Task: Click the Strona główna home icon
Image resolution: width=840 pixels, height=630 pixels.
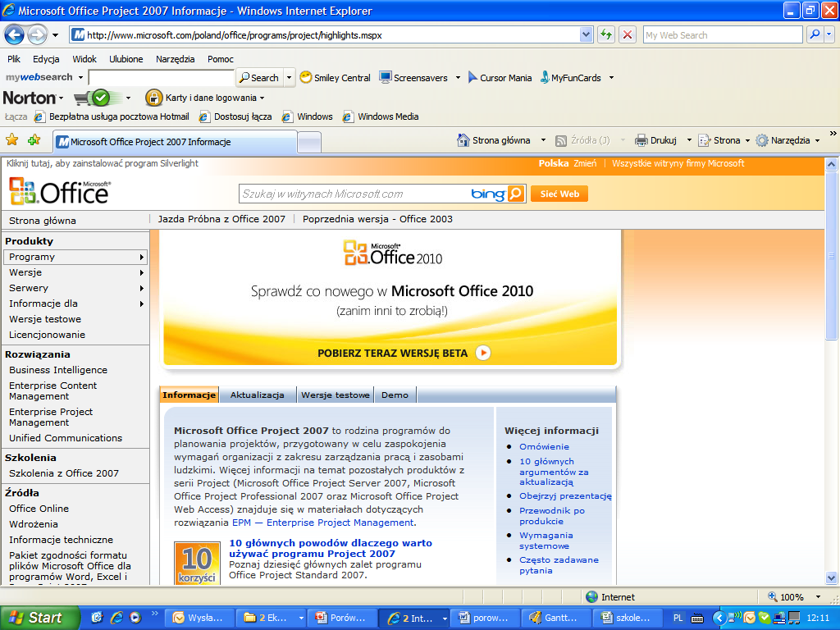Action: 463,140
